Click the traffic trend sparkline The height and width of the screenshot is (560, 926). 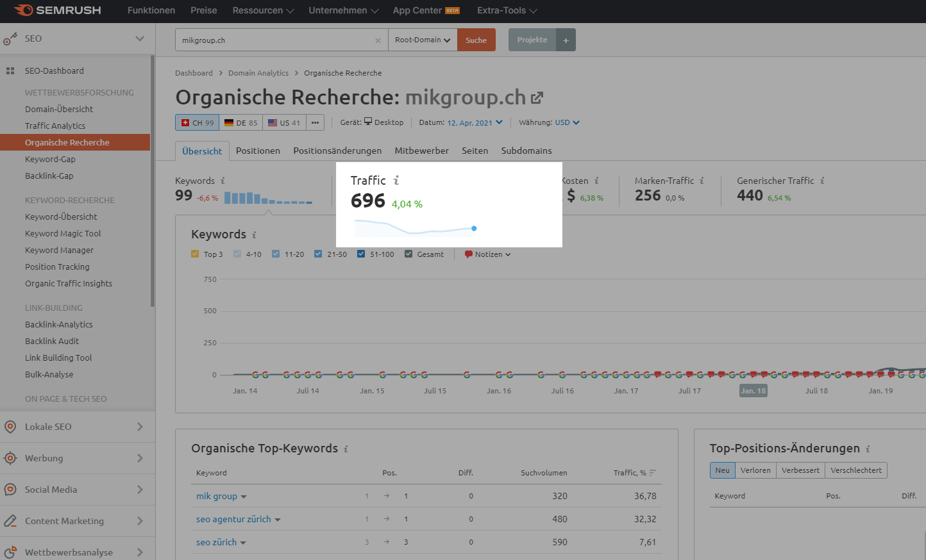pos(416,227)
